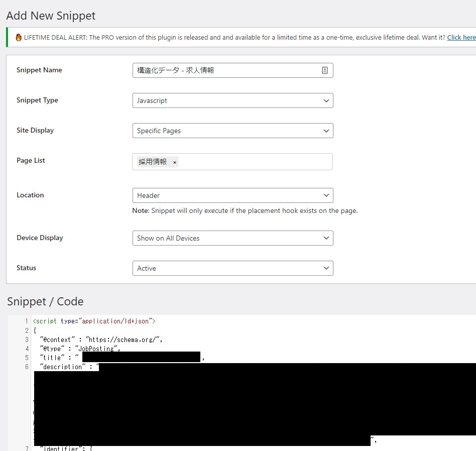Follow the 'Click here' link in the alert
The width and height of the screenshot is (476, 451).
[x=461, y=38]
